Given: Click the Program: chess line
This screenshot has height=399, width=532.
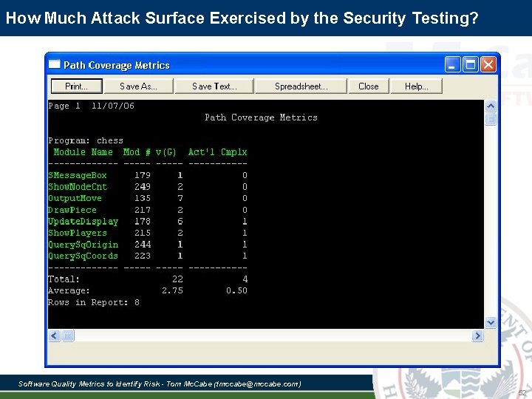Looking at the screenshot, I should [86, 140].
